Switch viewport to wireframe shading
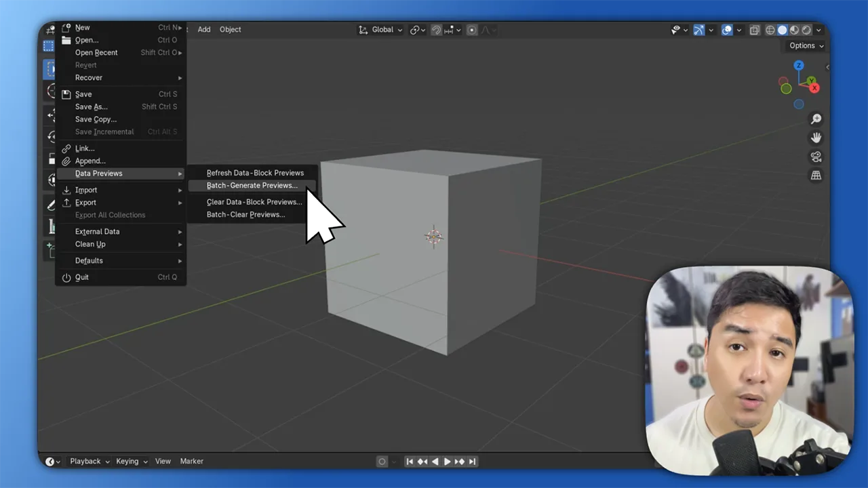This screenshot has height=488, width=868. [x=770, y=30]
